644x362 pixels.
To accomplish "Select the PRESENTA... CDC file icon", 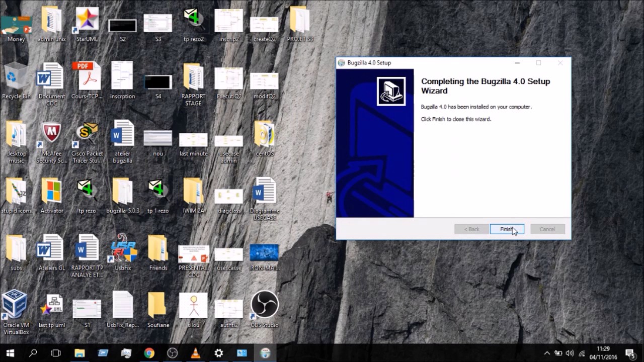I will [x=194, y=261].
